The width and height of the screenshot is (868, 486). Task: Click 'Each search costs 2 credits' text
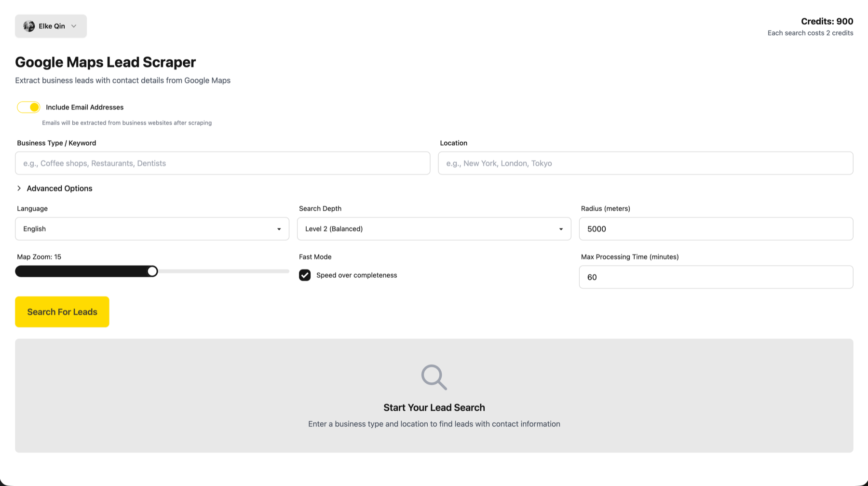810,33
